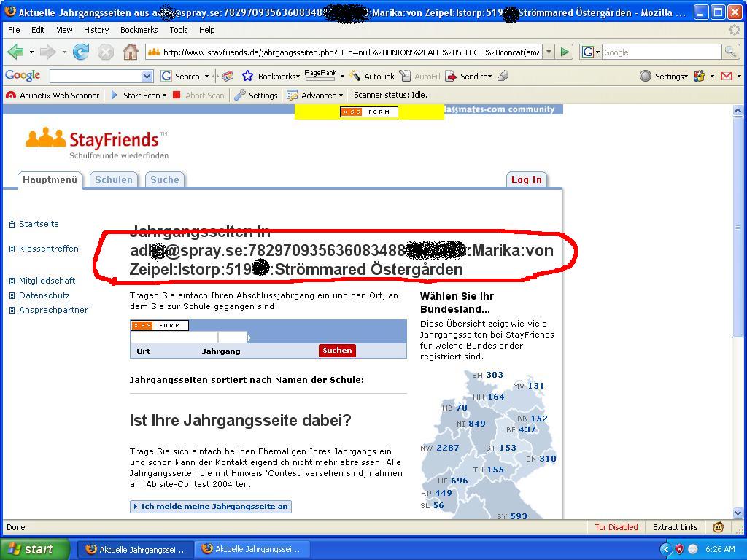The width and height of the screenshot is (747, 560).
Task: Open the Klassentreffen sidebar link
Action: 49,249
